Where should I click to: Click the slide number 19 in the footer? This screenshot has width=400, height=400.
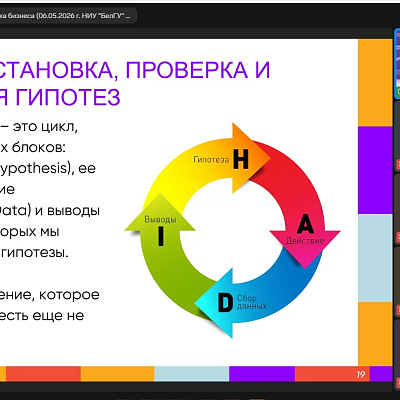361,374
